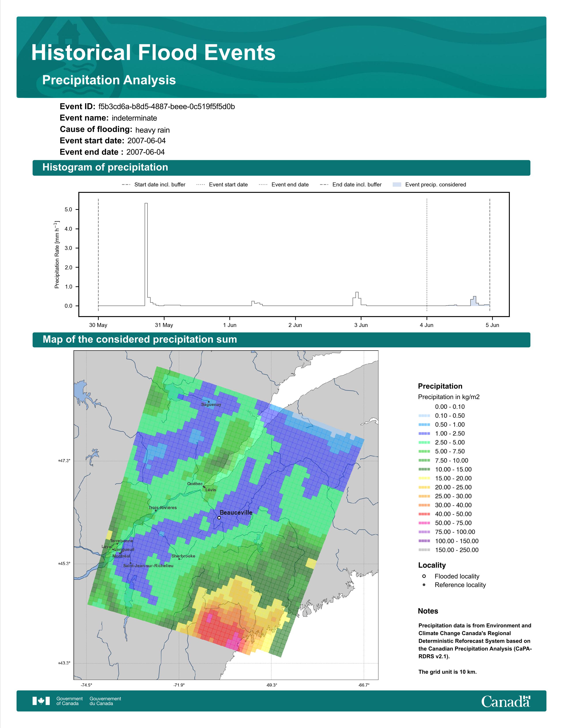Click the Reference locality dot symbol in legend
563x728 pixels.
point(424,585)
